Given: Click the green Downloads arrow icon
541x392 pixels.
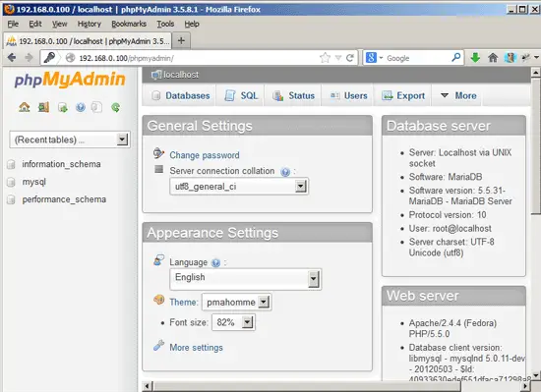Looking at the screenshot, I should (475, 58).
